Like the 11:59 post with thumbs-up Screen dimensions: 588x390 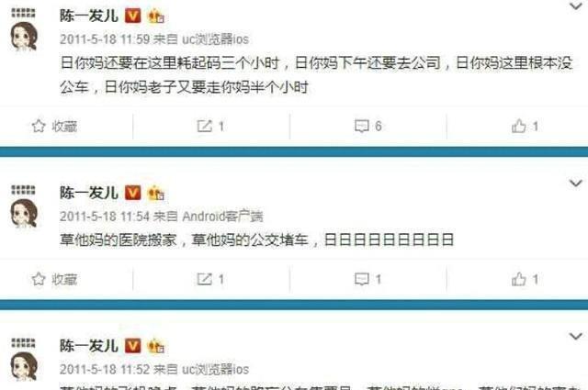[518, 127]
